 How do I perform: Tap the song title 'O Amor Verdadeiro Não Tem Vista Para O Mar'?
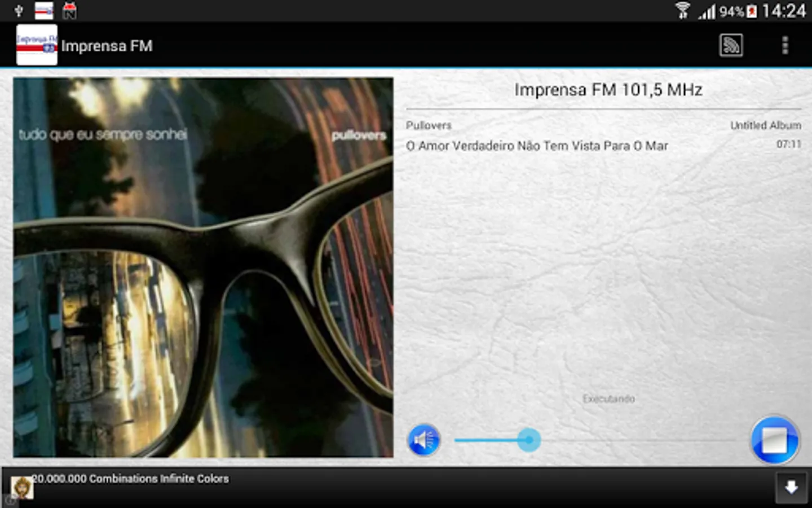tap(537, 146)
